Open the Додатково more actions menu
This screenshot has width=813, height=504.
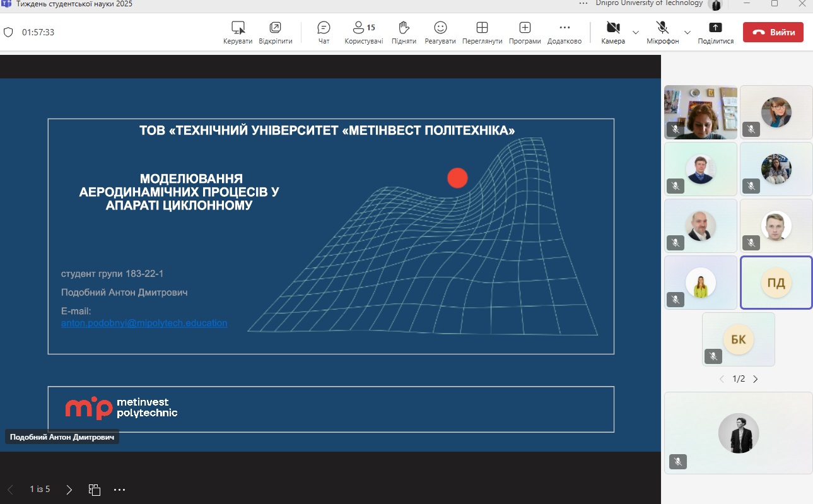564,33
